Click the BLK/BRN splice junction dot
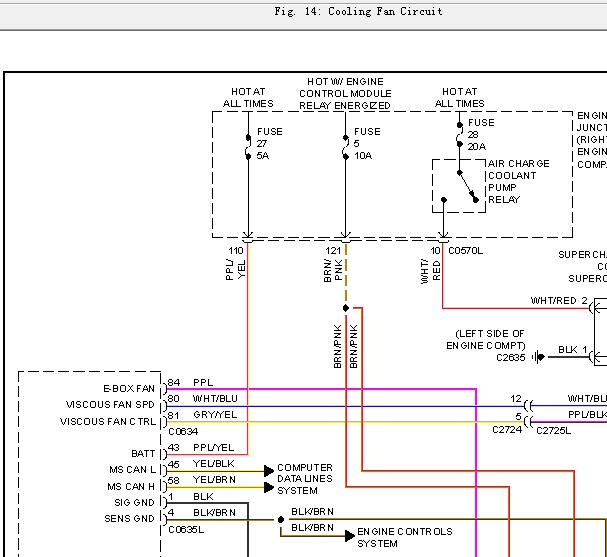Screen dimensions: 607x557 tap(281, 519)
